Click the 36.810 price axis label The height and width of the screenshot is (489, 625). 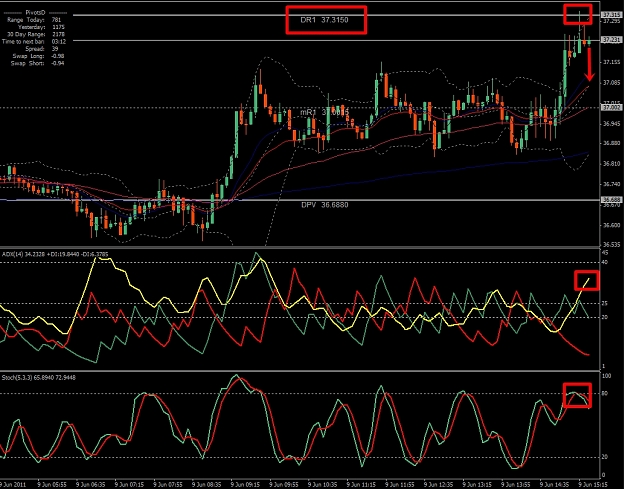point(612,164)
